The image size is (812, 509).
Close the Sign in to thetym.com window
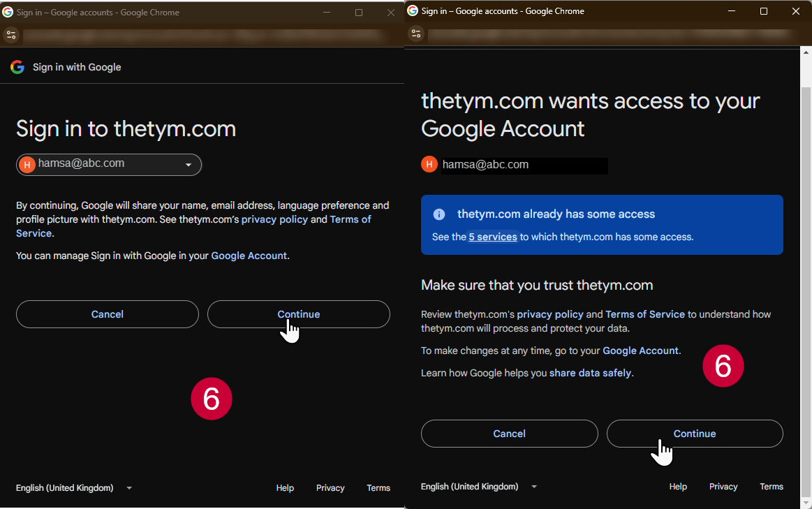point(391,12)
